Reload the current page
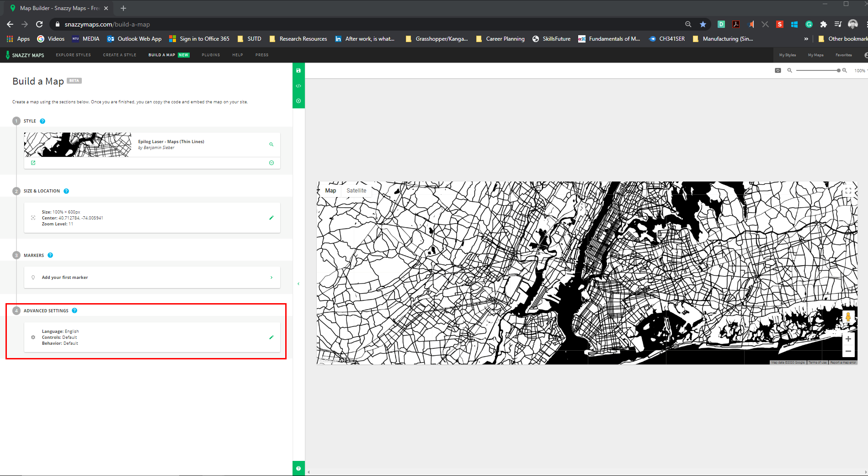The width and height of the screenshot is (868, 476). coord(39,24)
